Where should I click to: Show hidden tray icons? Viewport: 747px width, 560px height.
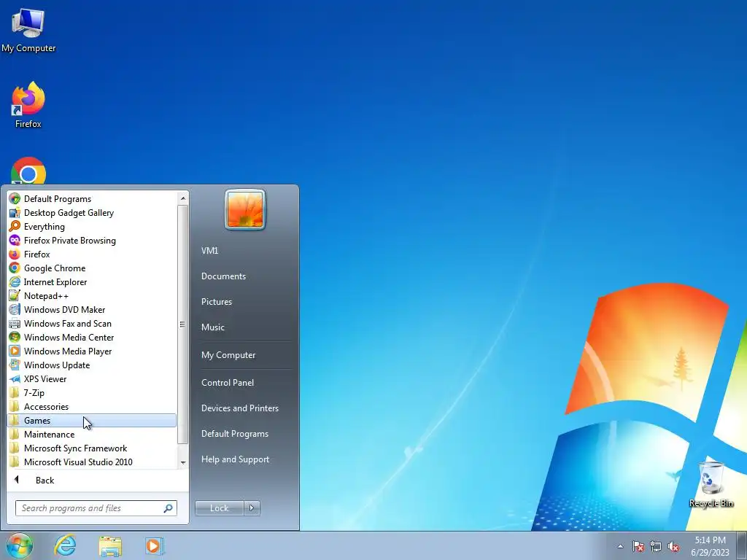pos(620,546)
